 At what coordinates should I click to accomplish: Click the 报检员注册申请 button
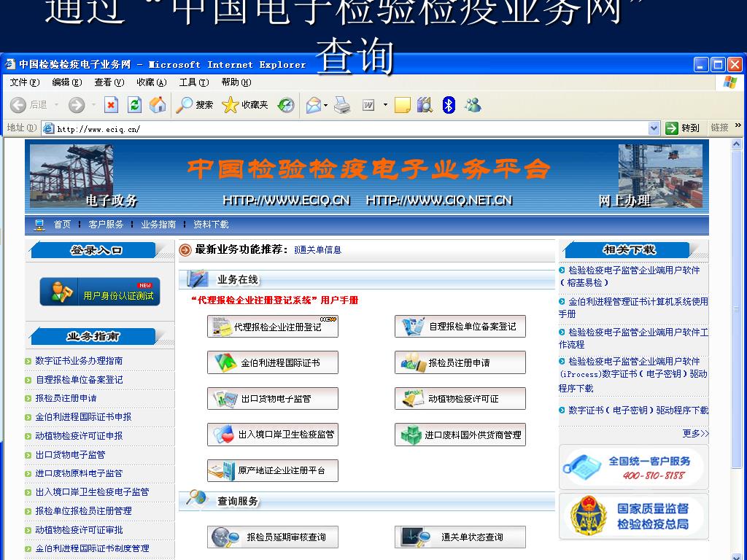tap(460, 363)
